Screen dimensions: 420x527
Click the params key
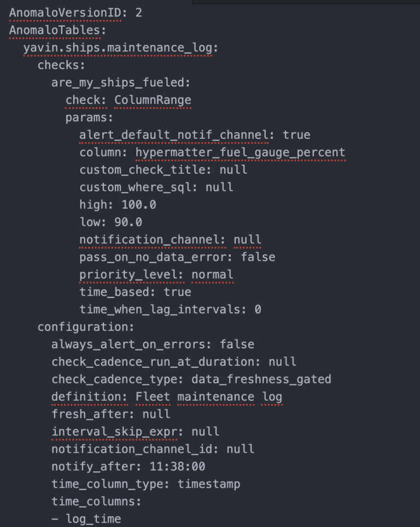pyautogui.click(x=87, y=118)
